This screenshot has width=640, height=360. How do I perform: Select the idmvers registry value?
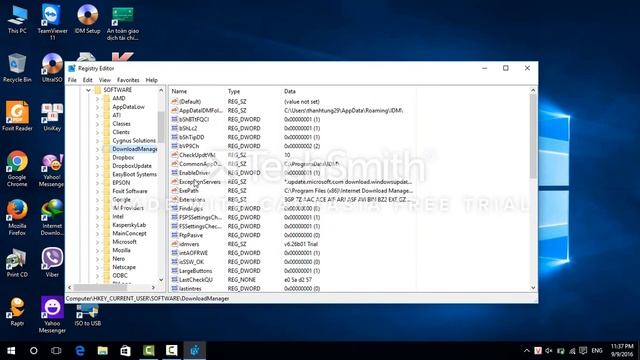click(x=189, y=244)
